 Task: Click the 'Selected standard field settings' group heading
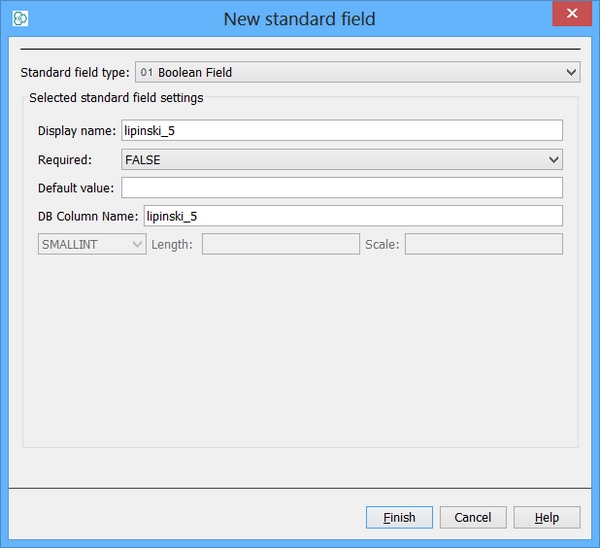point(116,98)
